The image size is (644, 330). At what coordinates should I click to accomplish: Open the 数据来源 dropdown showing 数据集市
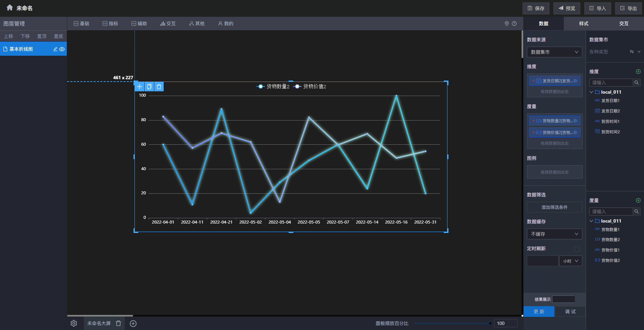coord(554,52)
